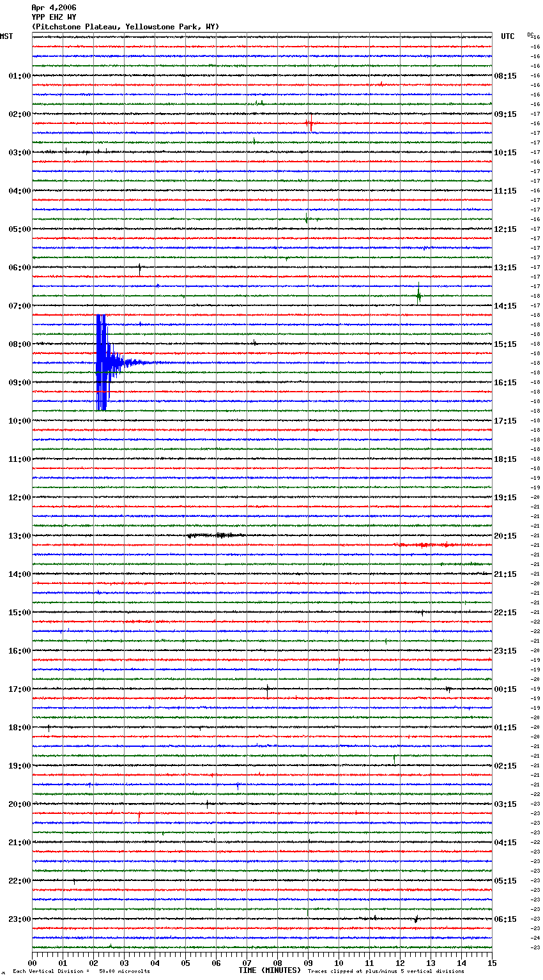The width and height of the screenshot is (543, 980).
Task: Click the 03:15 UTC time label
Action: tap(505, 804)
